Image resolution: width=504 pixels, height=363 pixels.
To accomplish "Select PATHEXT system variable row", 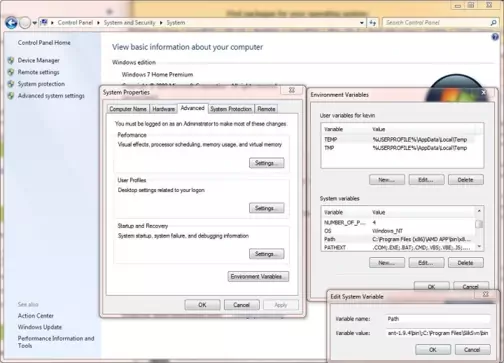I will [x=398, y=247].
